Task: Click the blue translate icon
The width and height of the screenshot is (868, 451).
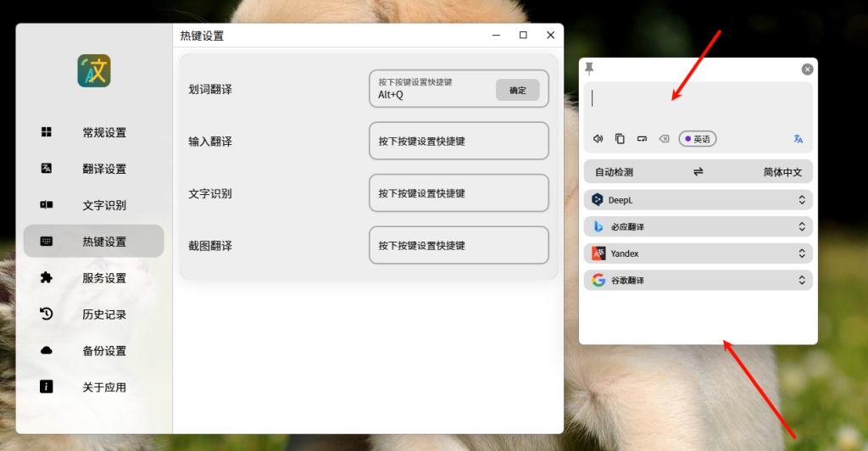Action: [798, 139]
